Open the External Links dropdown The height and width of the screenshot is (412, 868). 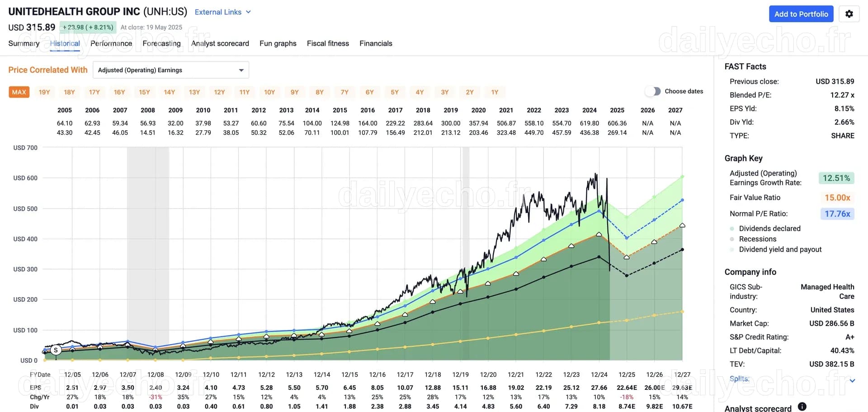click(222, 12)
